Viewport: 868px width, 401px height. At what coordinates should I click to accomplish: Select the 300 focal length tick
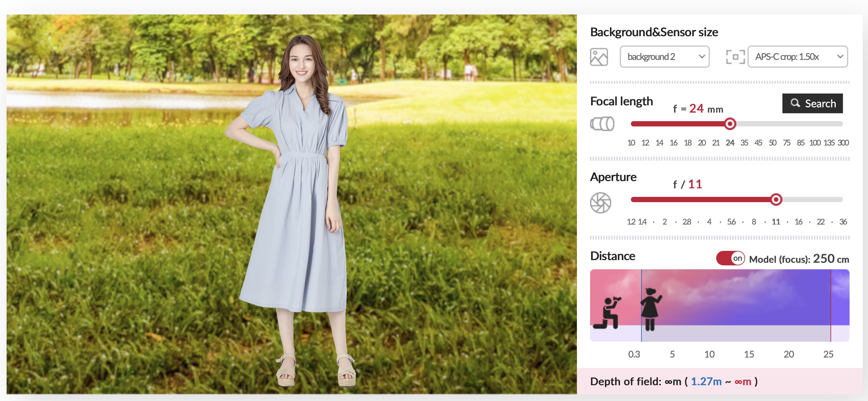pos(843,143)
